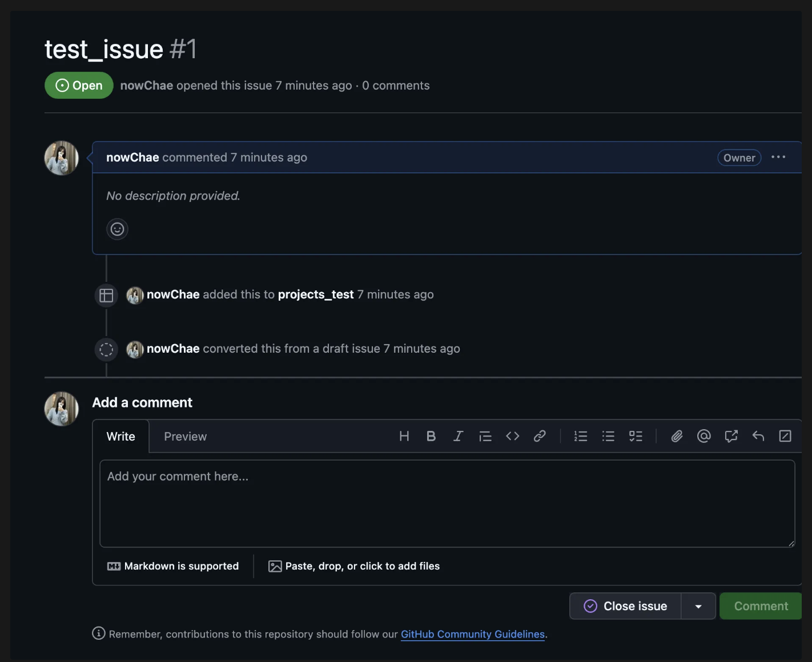The height and width of the screenshot is (662, 812).
Task: Open the emoji reaction picker on the comment
Action: [x=117, y=229]
